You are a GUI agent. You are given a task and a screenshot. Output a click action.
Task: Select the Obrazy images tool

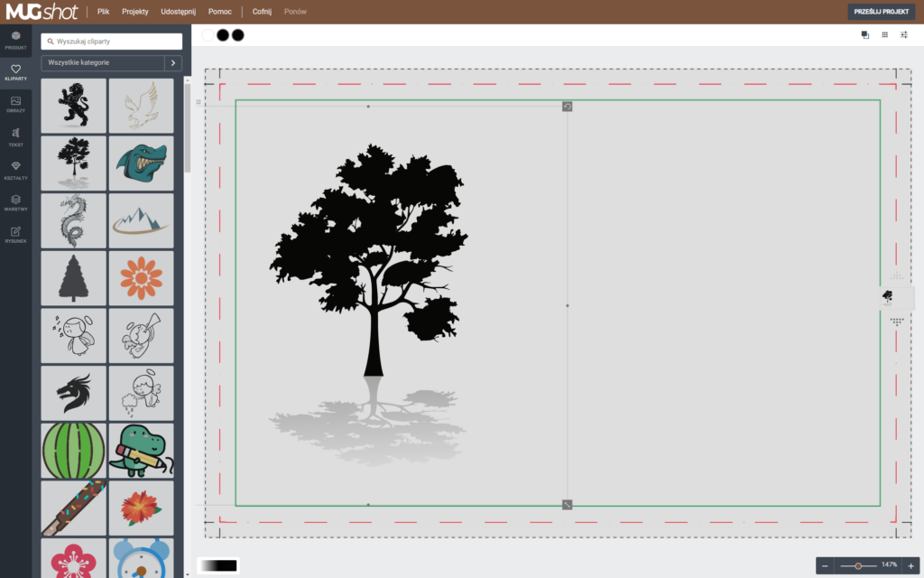point(15,104)
